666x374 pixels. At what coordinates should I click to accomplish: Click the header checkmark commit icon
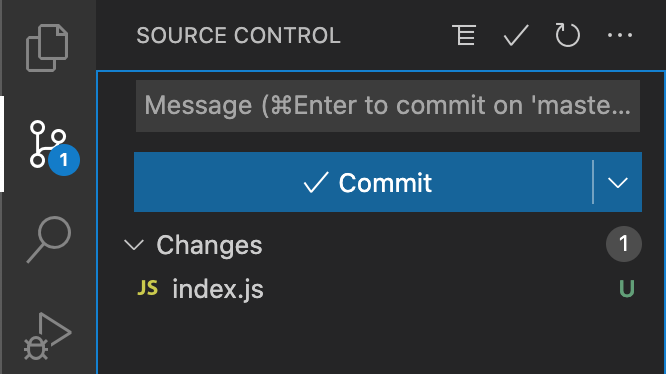(516, 35)
